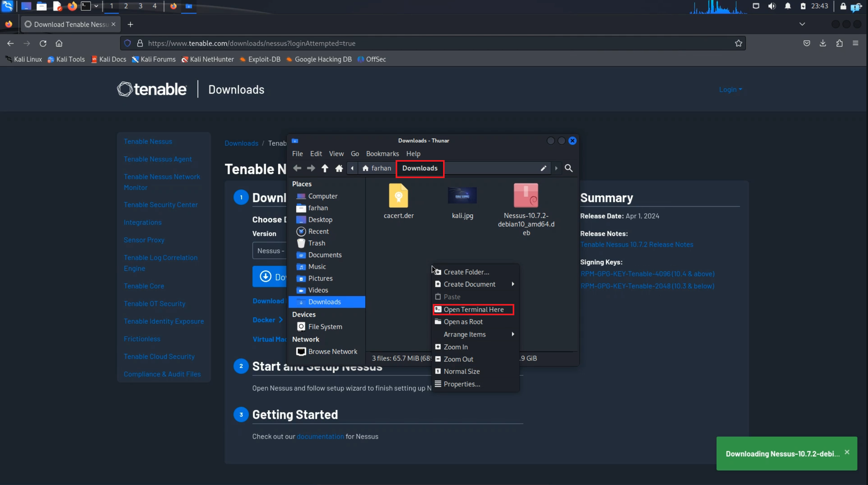Bookmark page with star icon
The image size is (868, 485).
(x=738, y=43)
